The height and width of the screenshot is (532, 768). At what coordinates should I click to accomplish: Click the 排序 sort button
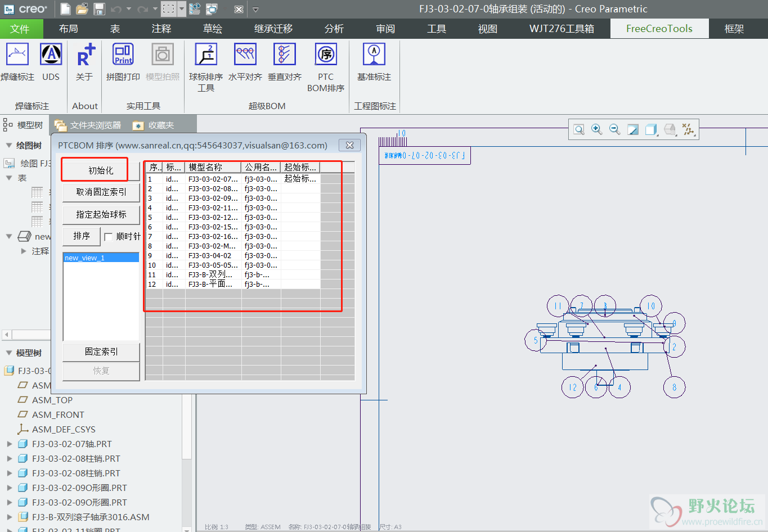click(x=82, y=236)
